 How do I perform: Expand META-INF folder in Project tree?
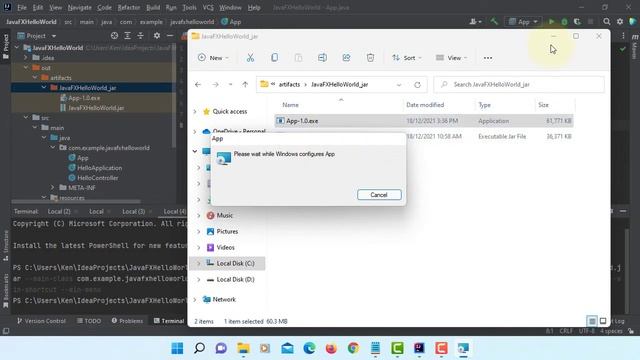pyautogui.click(x=53, y=188)
